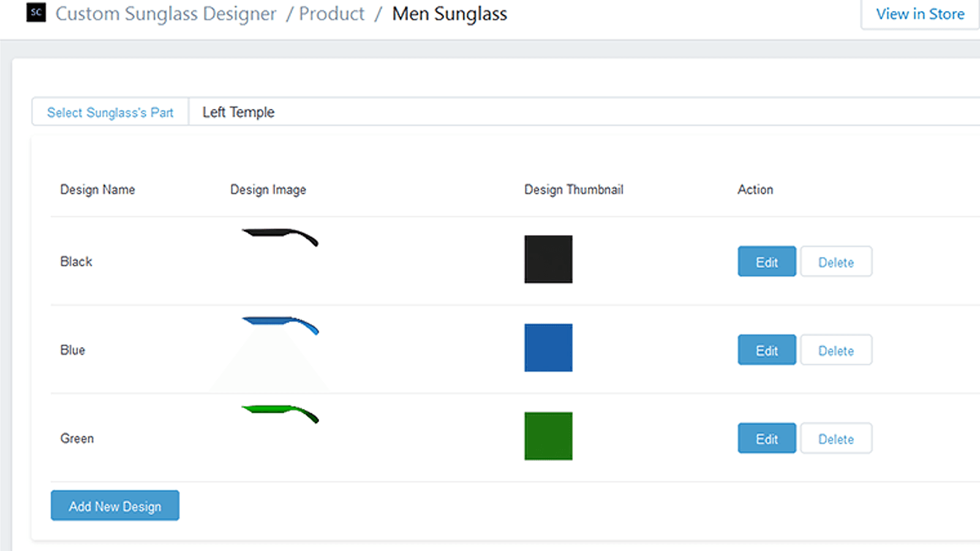This screenshot has width=980, height=551.
Task: Select the blue color thumbnail swatch
Action: (x=548, y=348)
